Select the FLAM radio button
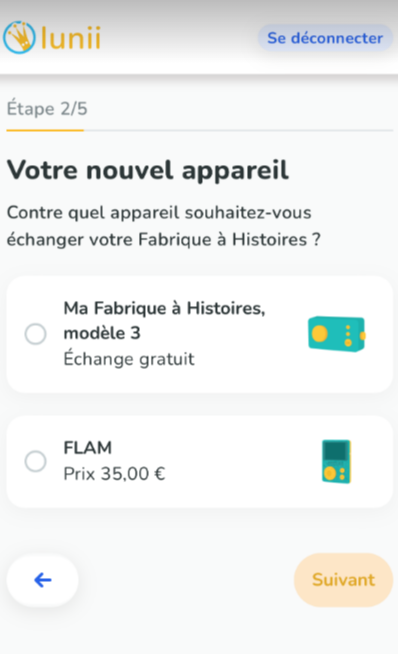This screenshot has width=398, height=654. pos(35,461)
